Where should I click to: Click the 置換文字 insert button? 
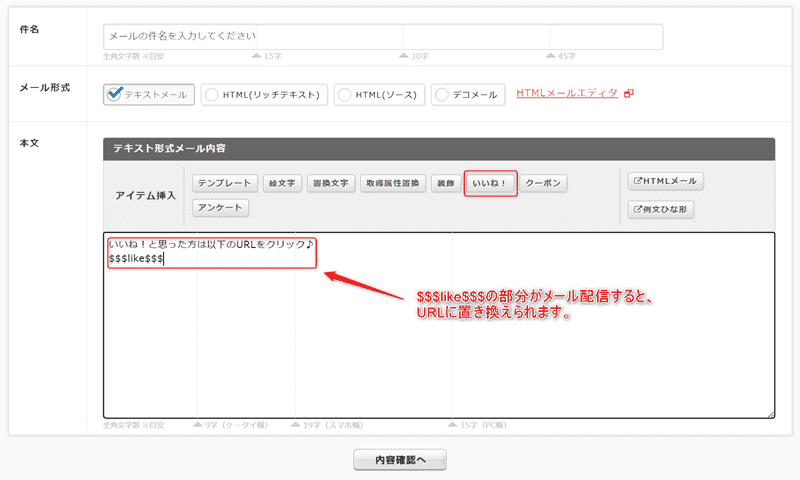[x=331, y=184]
